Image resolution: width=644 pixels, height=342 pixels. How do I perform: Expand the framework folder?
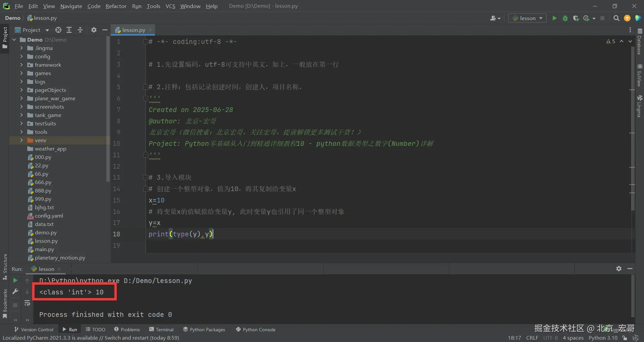[21, 65]
